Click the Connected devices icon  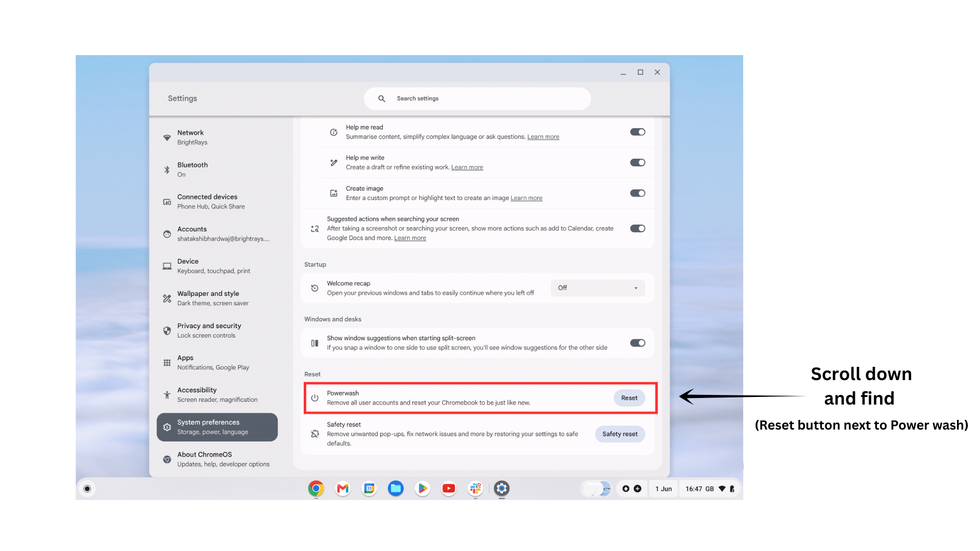click(x=167, y=202)
